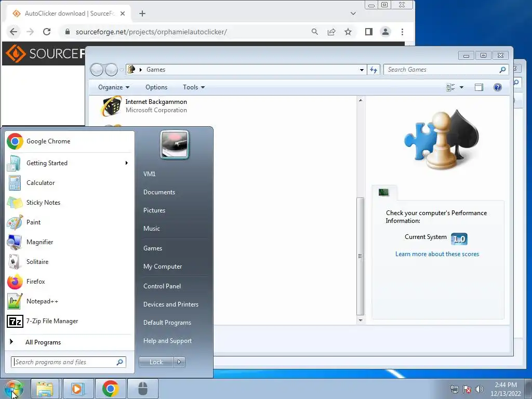The width and height of the screenshot is (532, 399).
Task: Open Default Programs
Action: pos(167,323)
